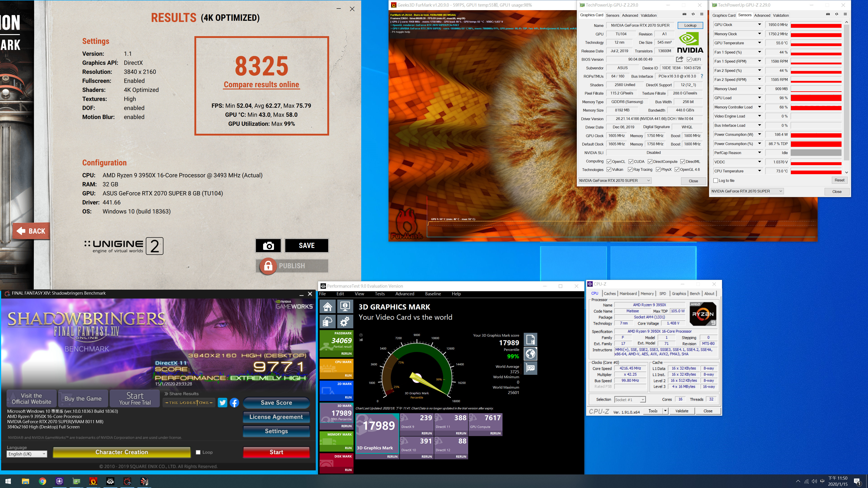
Task: Switch to CPU-Z taskbar icon
Action: click(x=59, y=481)
